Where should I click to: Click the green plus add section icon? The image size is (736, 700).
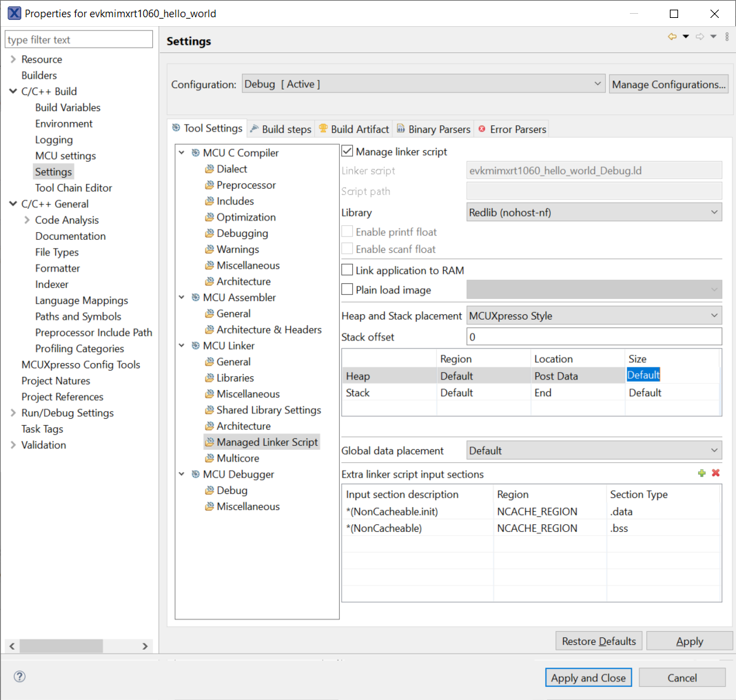(x=702, y=473)
